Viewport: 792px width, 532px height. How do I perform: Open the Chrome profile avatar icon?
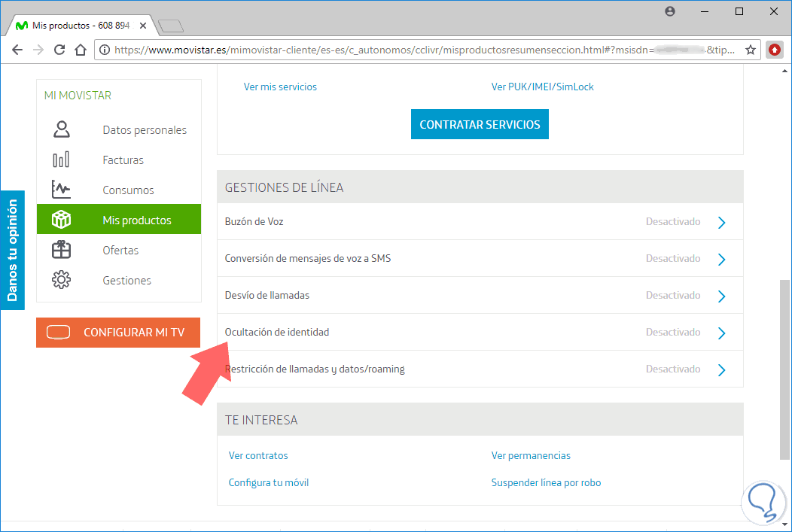[x=670, y=11]
